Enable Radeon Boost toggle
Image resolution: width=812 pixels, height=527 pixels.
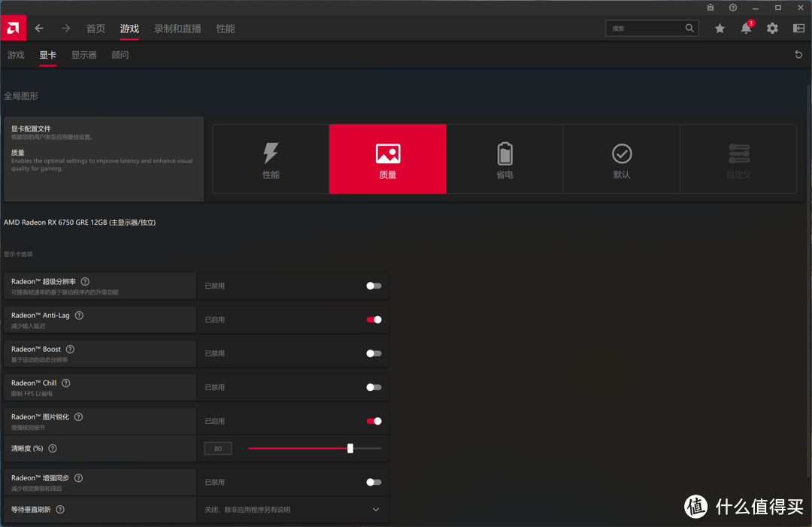click(x=374, y=353)
